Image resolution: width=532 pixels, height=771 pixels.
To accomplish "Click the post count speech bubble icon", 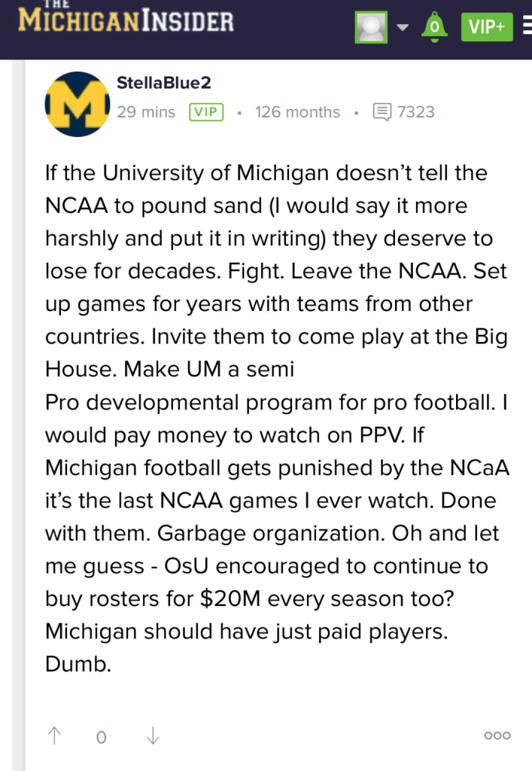I will click(x=382, y=112).
